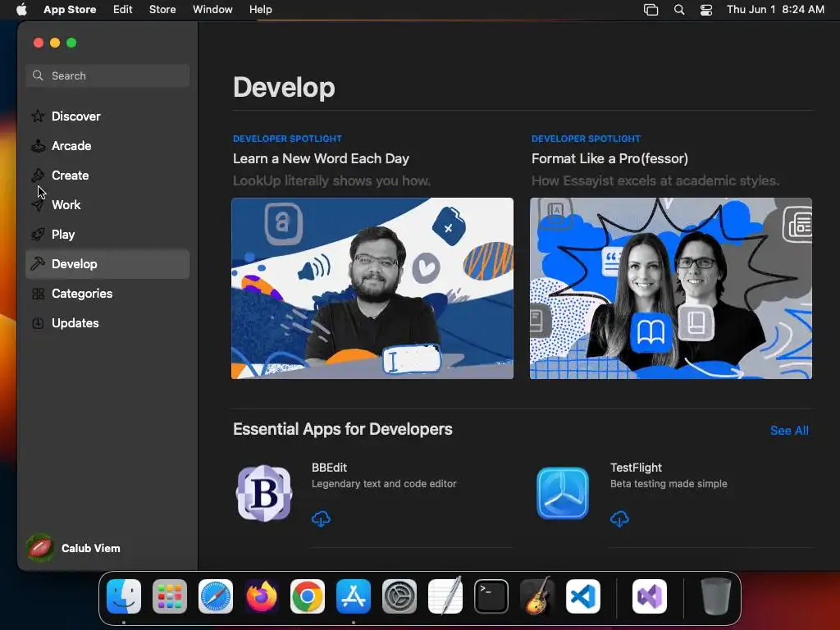Open the LookUp developer spotlight image
The height and width of the screenshot is (630, 840).
pyautogui.click(x=372, y=288)
